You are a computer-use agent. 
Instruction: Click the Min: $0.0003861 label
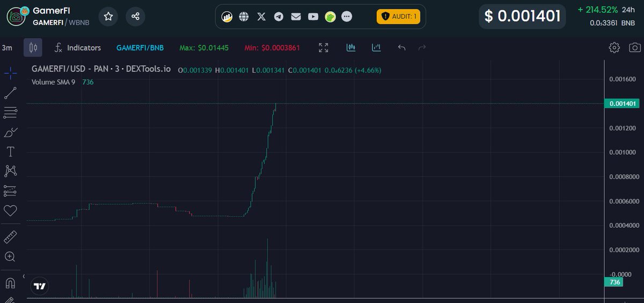tap(272, 48)
